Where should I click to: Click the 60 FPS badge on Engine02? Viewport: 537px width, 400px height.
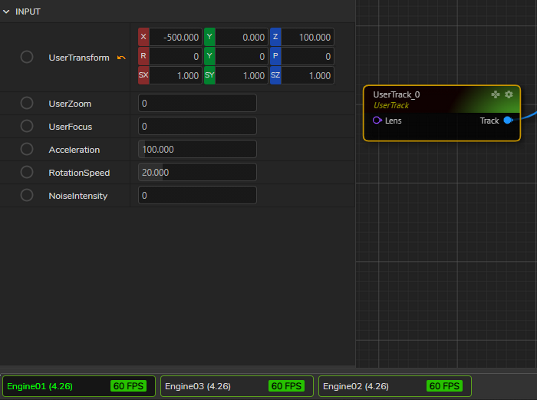444,386
